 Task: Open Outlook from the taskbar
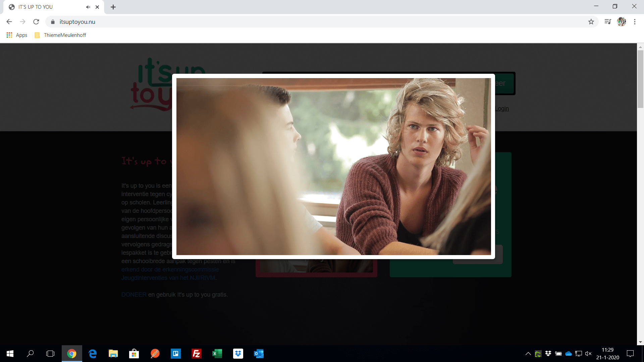tap(259, 354)
